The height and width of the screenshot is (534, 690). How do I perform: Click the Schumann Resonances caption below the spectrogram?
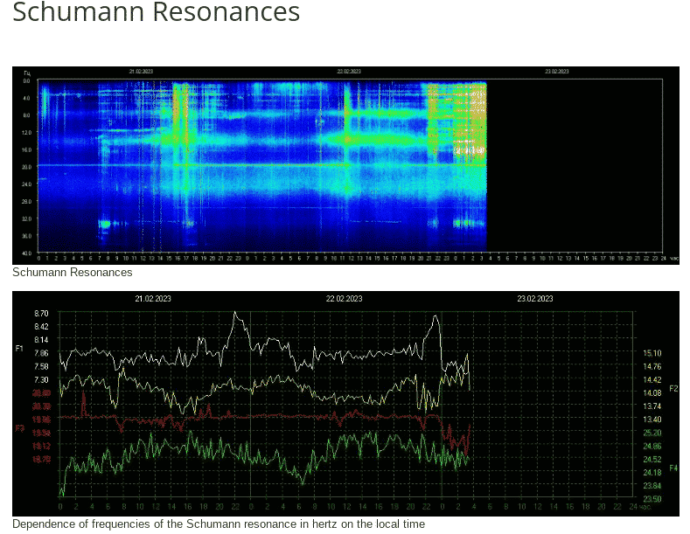tap(72, 272)
